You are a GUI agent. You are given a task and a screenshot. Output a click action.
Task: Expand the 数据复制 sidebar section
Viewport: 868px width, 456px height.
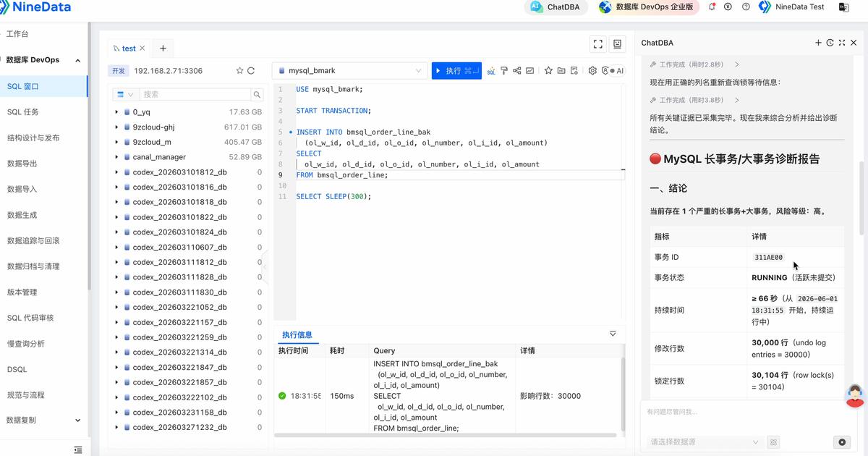(x=77, y=420)
